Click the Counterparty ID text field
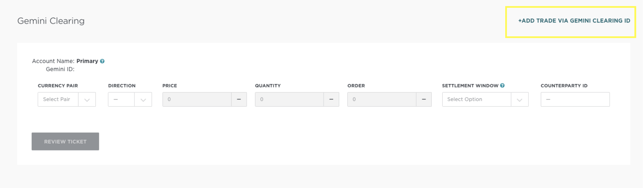 (x=575, y=99)
